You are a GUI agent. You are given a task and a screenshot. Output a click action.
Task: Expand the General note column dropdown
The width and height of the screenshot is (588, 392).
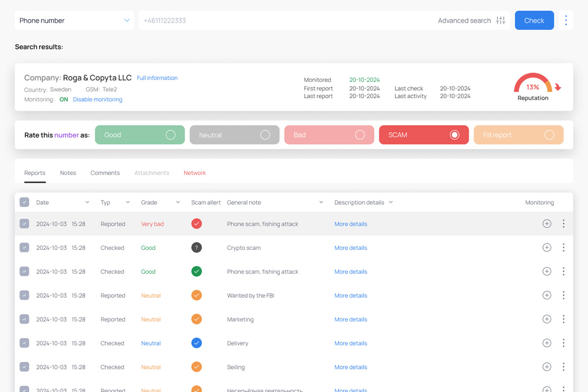(321, 202)
